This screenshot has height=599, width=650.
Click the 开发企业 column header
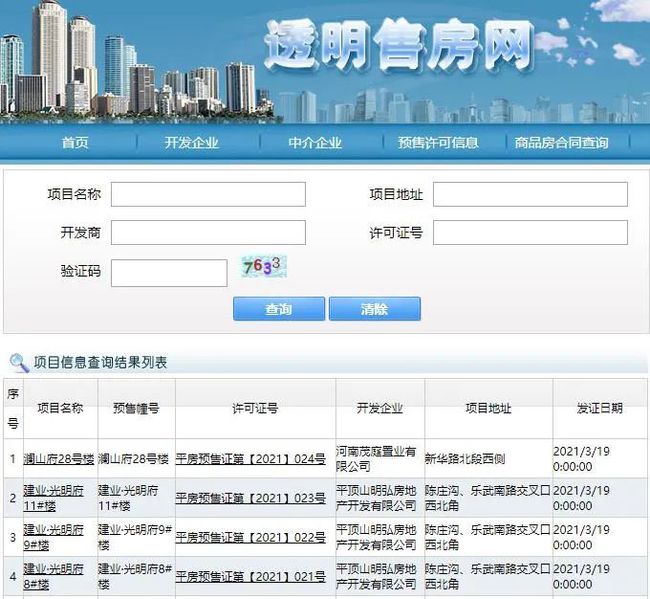[x=380, y=408]
